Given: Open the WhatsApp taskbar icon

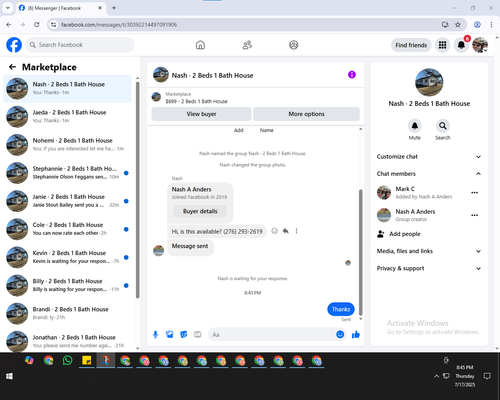Looking at the screenshot, I should (x=67, y=360).
